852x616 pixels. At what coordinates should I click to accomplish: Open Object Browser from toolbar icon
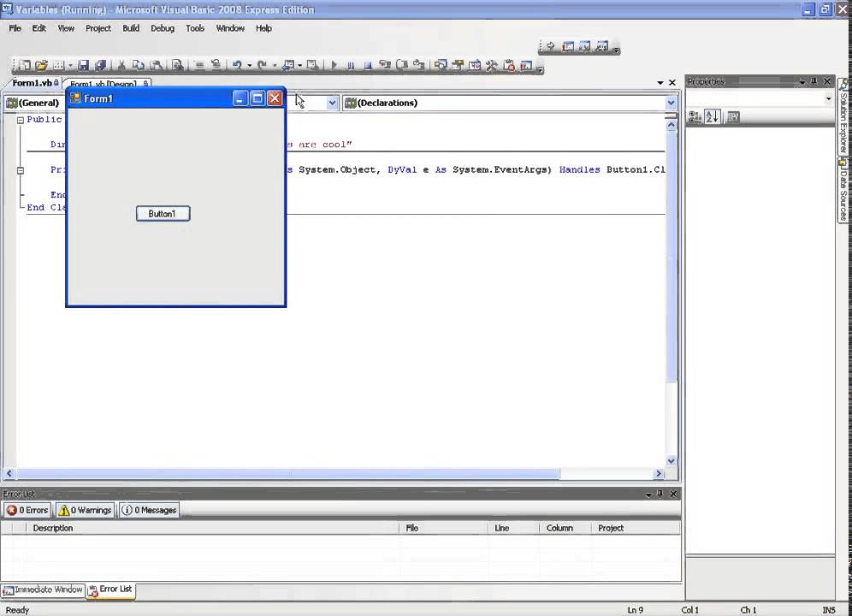pos(475,65)
